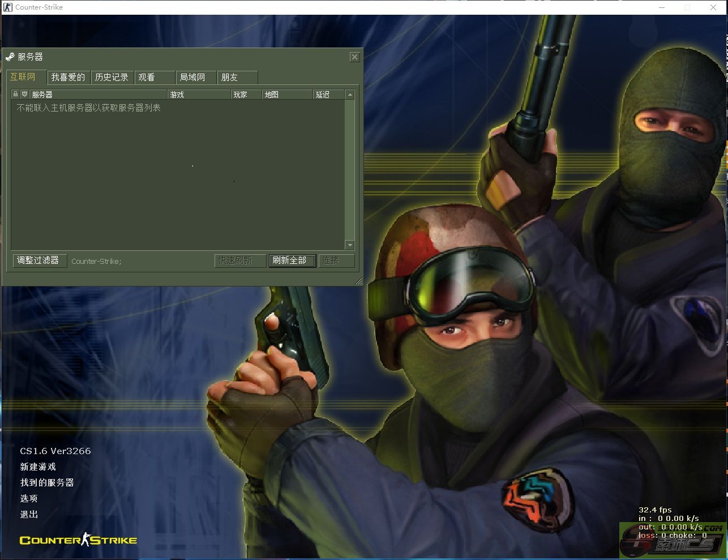Click the 'Counter-Strike;' filter status text

[x=96, y=261]
